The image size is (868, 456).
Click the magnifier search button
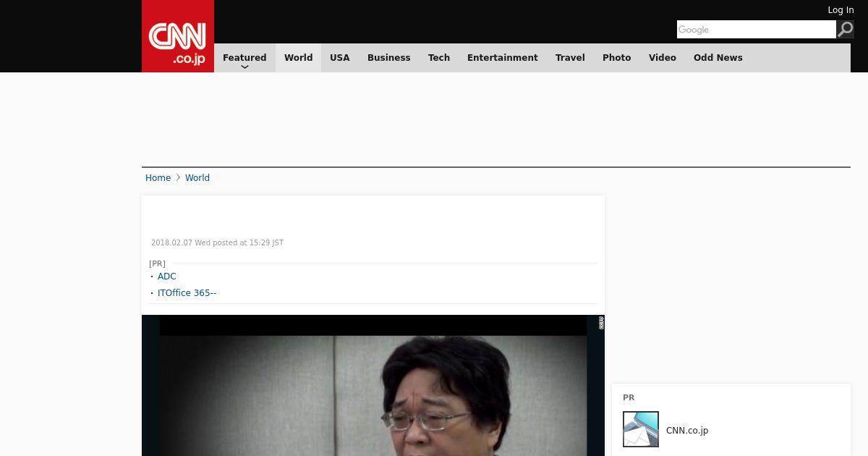pos(846,29)
